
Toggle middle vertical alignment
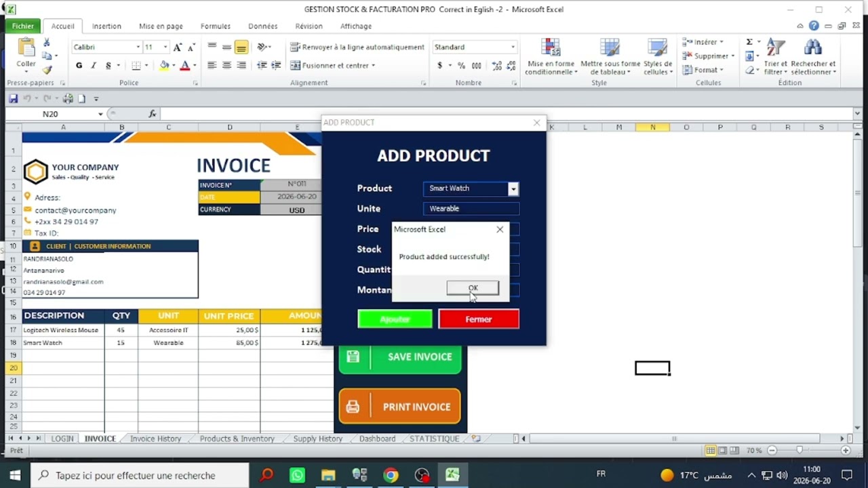tap(226, 47)
